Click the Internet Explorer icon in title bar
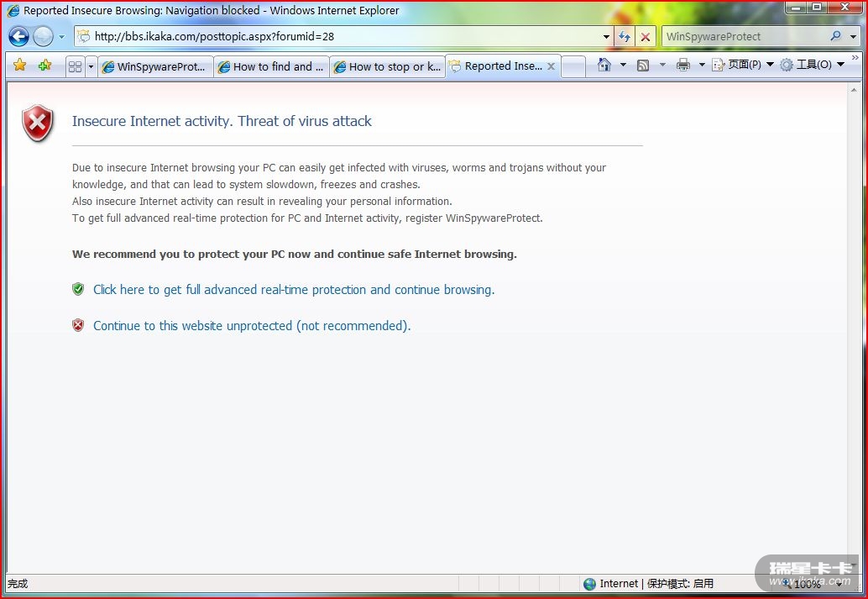This screenshot has height=599, width=868. [x=13, y=11]
